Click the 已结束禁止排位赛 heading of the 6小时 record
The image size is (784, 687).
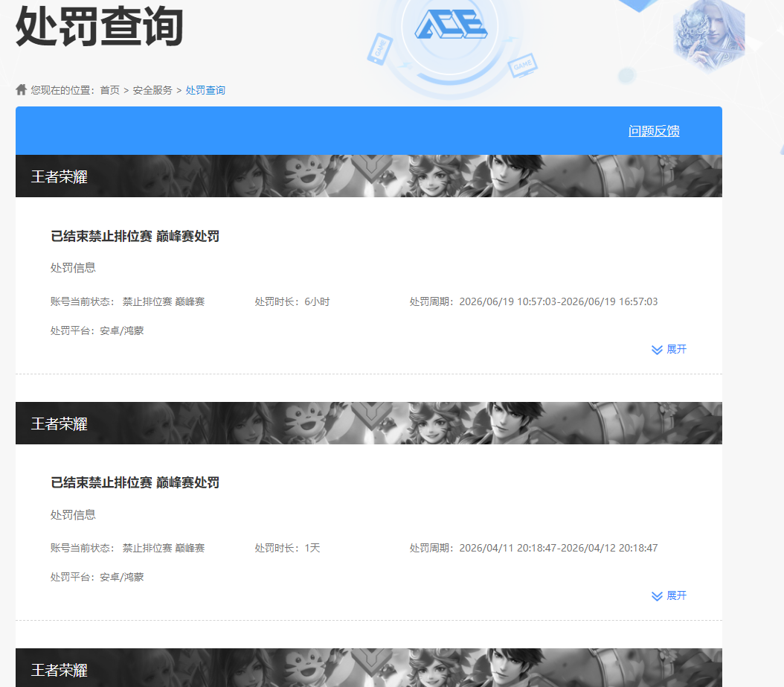click(135, 236)
